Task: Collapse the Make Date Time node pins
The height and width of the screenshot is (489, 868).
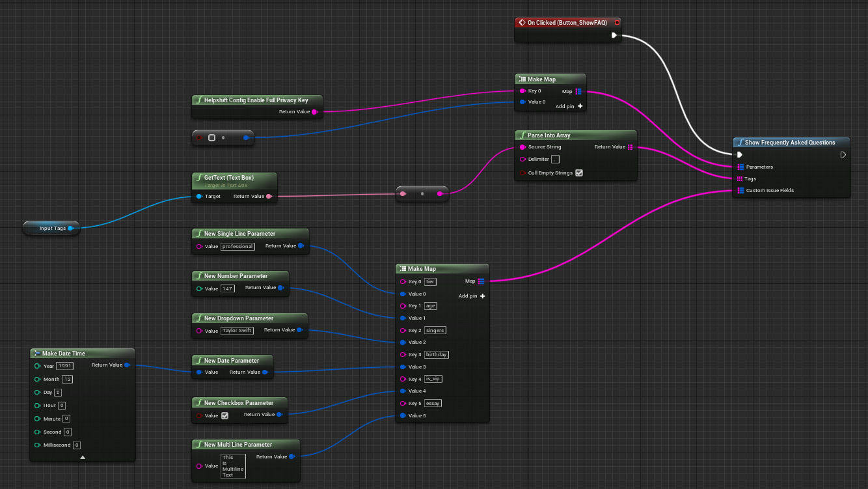Action: pyautogui.click(x=83, y=457)
